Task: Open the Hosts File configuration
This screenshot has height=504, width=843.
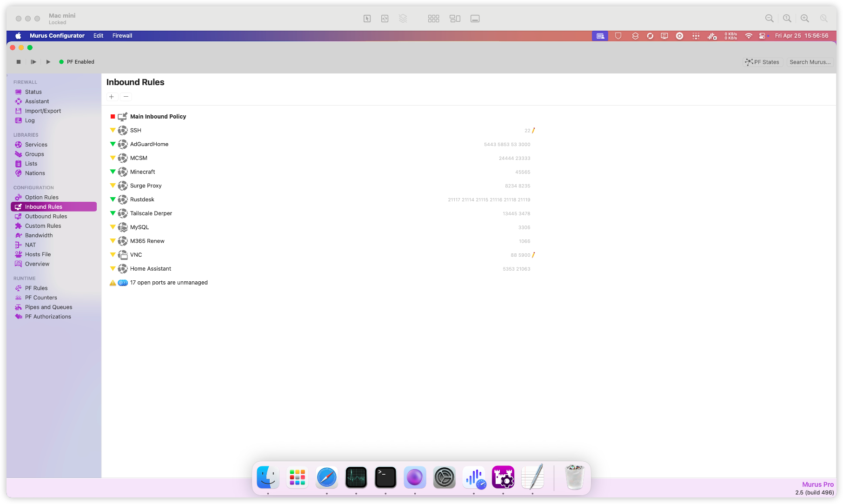Action: (38, 254)
